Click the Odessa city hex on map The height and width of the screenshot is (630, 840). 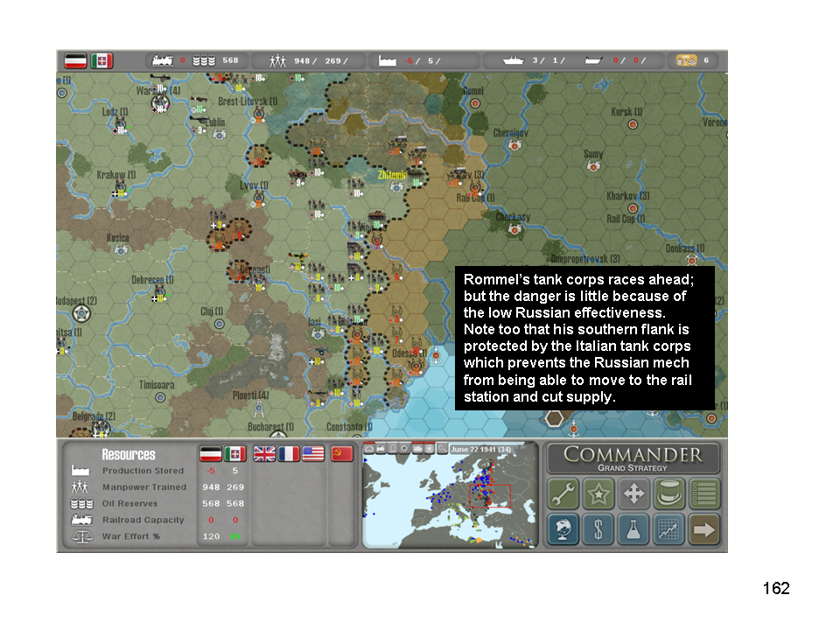(x=415, y=364)
